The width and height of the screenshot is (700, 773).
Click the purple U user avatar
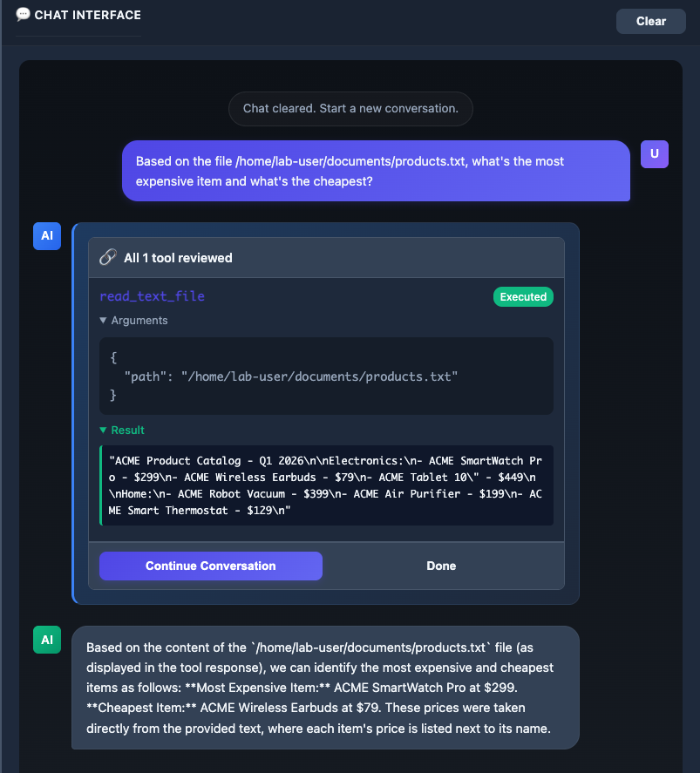pyautogui.click(x=654, y=154)
